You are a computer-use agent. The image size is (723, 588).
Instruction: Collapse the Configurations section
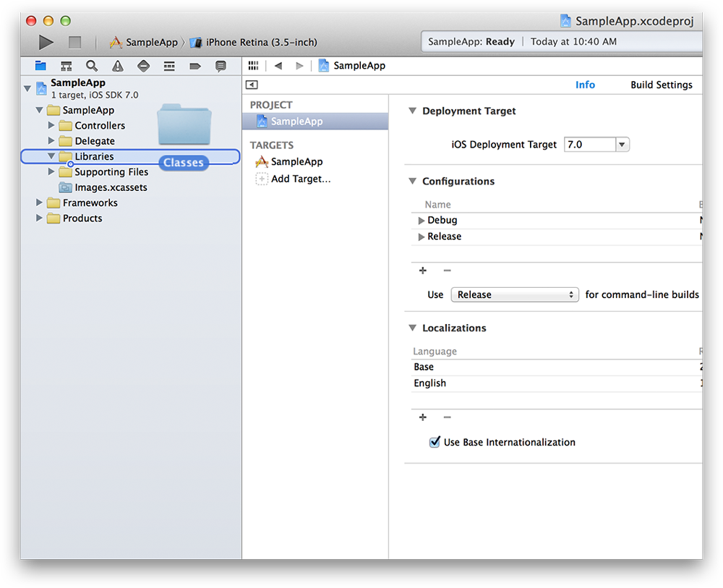click(x=413, y=182)
